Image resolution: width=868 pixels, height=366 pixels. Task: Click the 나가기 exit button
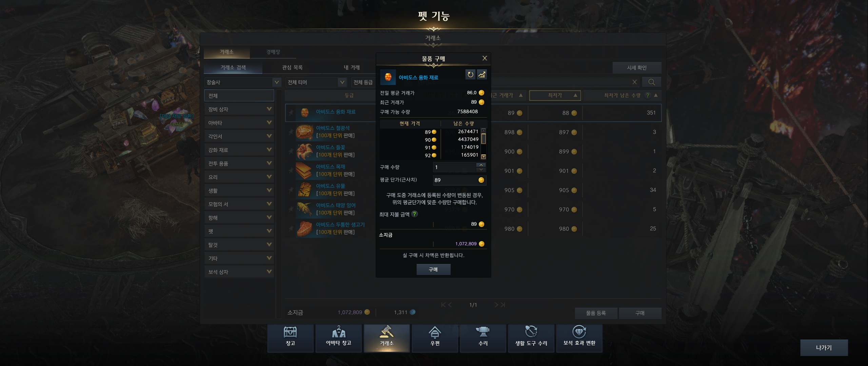click(824, 348)
